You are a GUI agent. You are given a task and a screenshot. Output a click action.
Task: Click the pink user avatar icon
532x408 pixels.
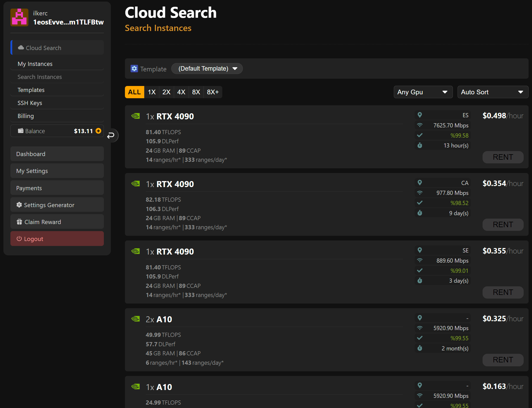[19, 17]
